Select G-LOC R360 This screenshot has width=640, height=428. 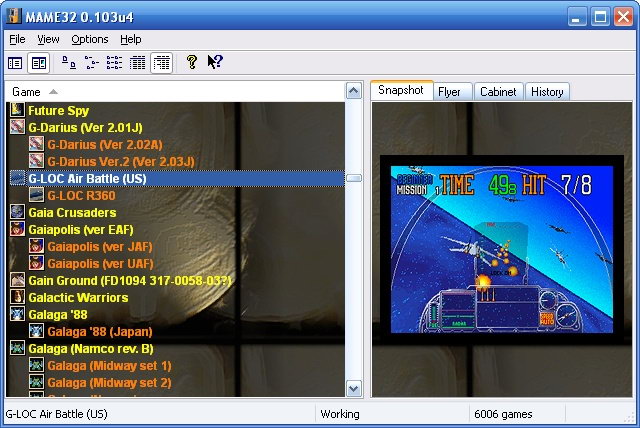81,195
